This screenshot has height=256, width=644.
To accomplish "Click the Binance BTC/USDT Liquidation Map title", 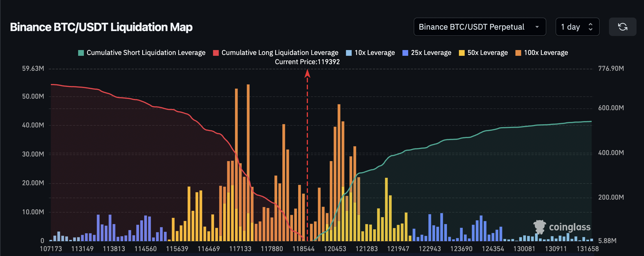I will (101, 27).
